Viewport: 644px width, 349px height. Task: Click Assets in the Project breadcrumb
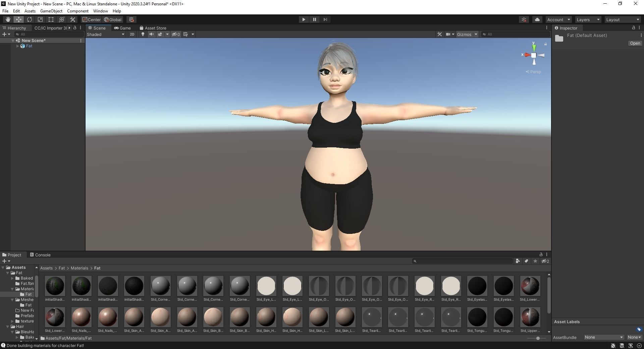[46, 268]
